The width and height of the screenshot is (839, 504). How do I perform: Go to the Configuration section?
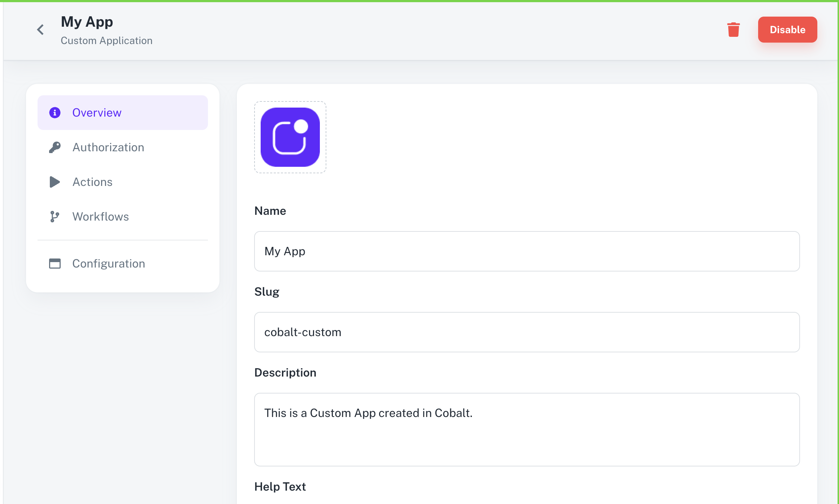pos(108,263)
